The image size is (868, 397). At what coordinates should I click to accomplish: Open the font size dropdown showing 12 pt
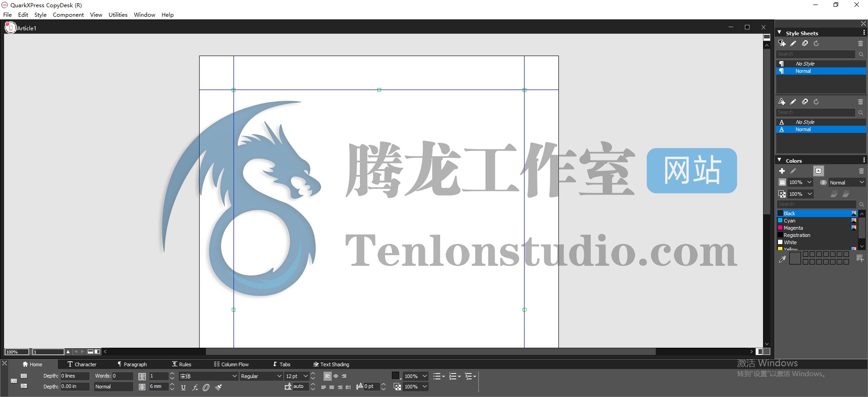297,376
